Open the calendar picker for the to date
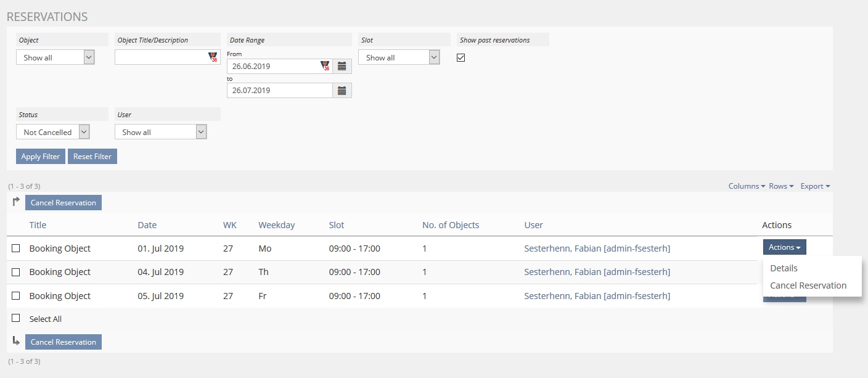 point(342,90)
